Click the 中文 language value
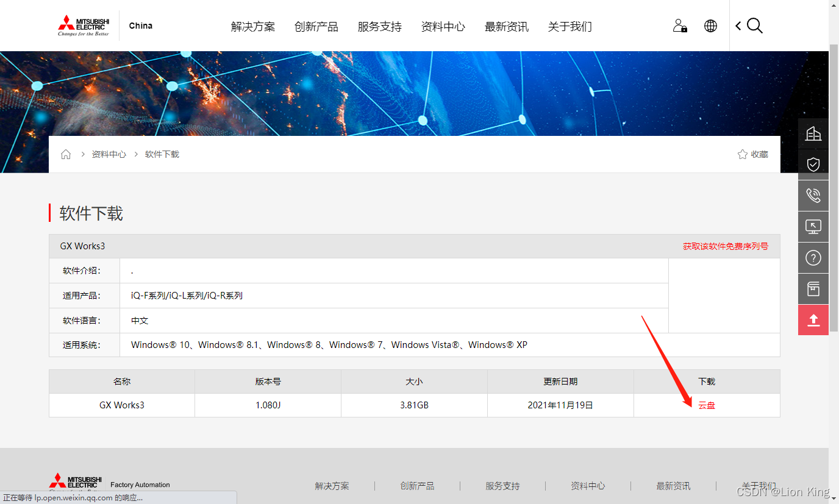 (140, 321)
